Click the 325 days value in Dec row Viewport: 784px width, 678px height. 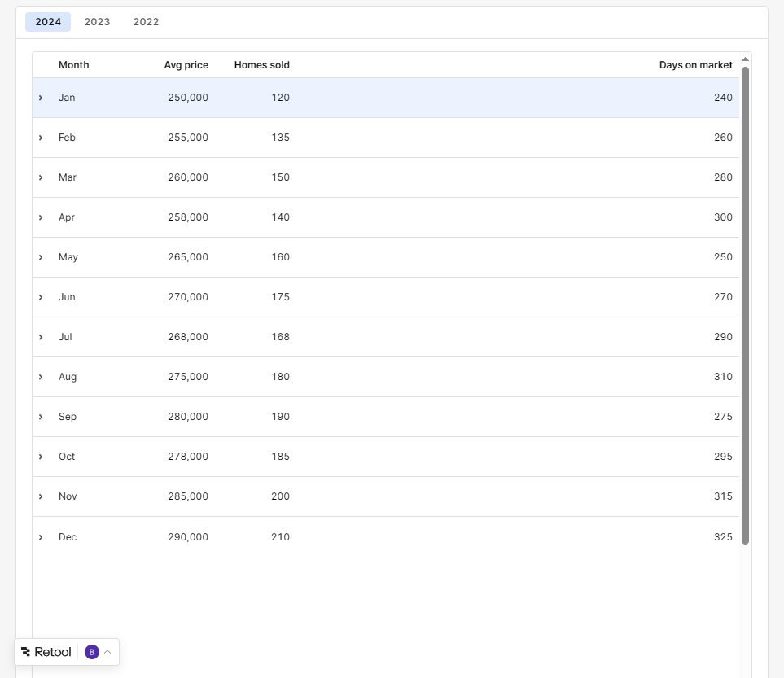723,536
